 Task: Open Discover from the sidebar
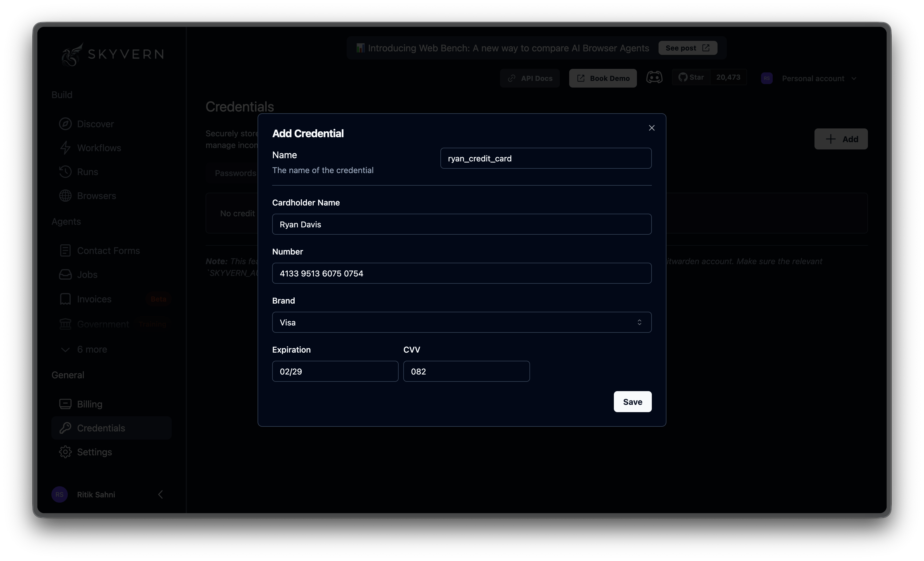tap(111, 124)
